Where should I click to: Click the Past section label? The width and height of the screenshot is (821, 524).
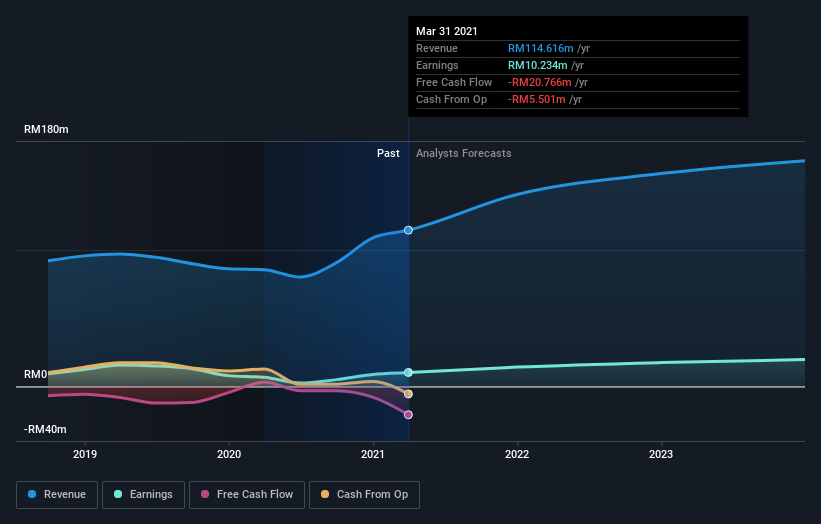coord(388,153)
